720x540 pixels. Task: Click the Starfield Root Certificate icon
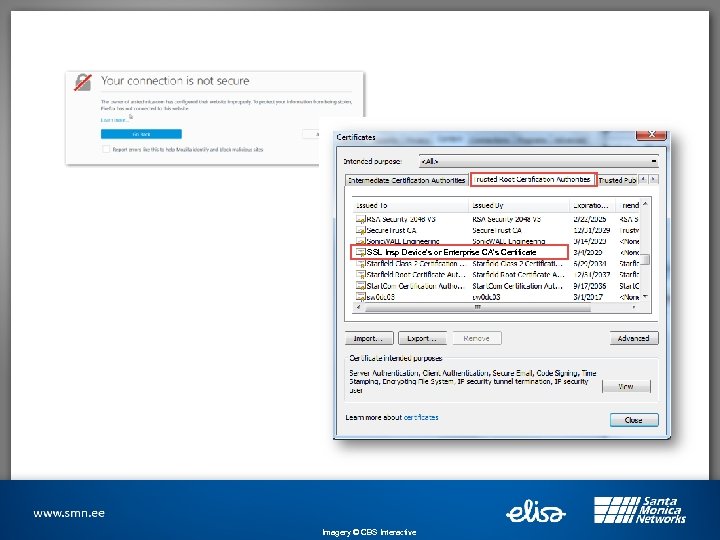click(360, 275)
